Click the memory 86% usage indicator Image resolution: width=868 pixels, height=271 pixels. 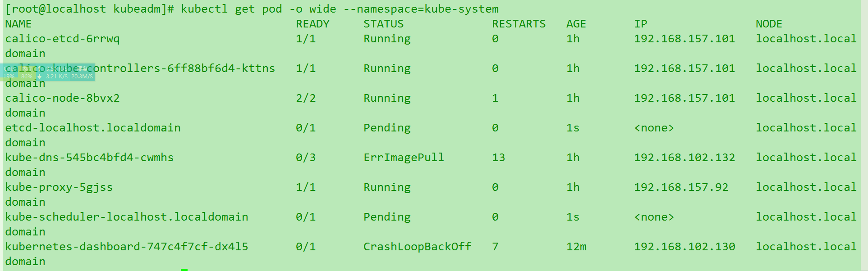point(27,77)
